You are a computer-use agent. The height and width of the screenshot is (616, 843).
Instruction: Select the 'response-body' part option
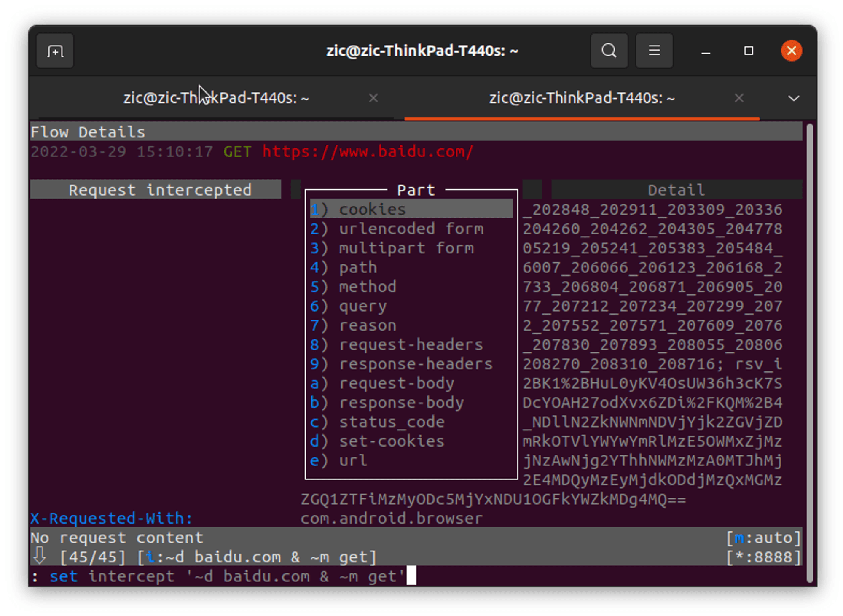(411, 402)
